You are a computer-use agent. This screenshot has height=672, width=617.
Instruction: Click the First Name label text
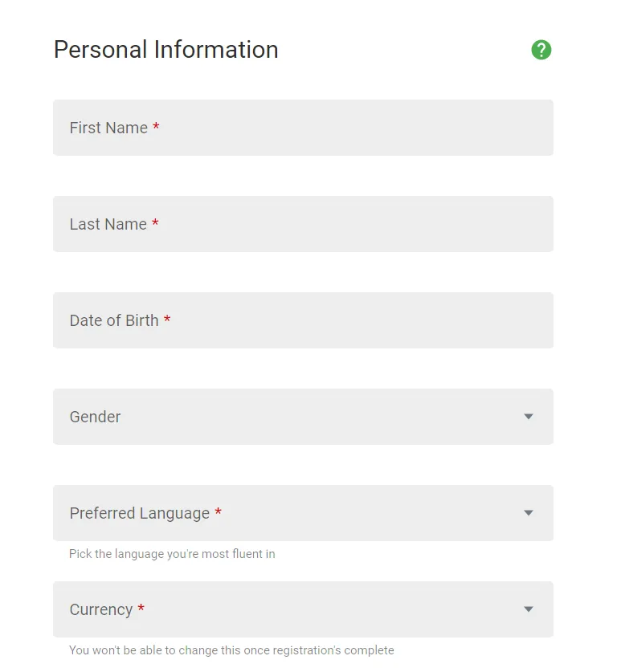108,128
